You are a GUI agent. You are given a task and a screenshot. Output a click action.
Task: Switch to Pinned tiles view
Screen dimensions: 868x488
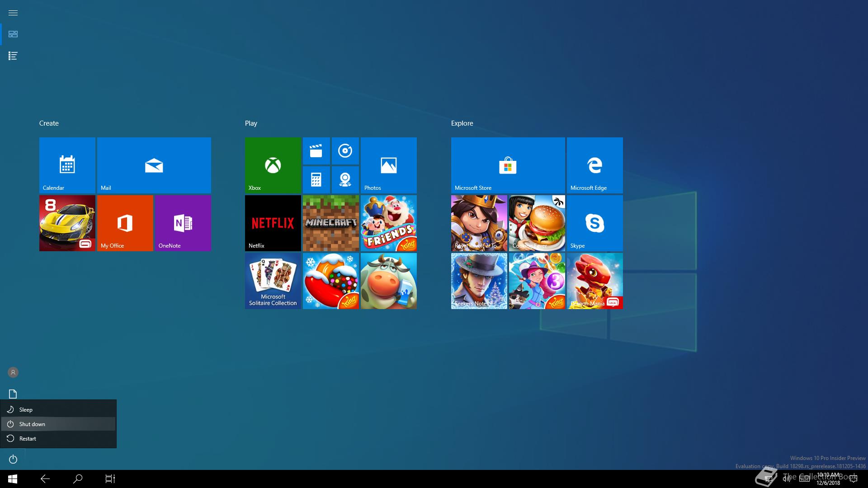coord(13,34)
